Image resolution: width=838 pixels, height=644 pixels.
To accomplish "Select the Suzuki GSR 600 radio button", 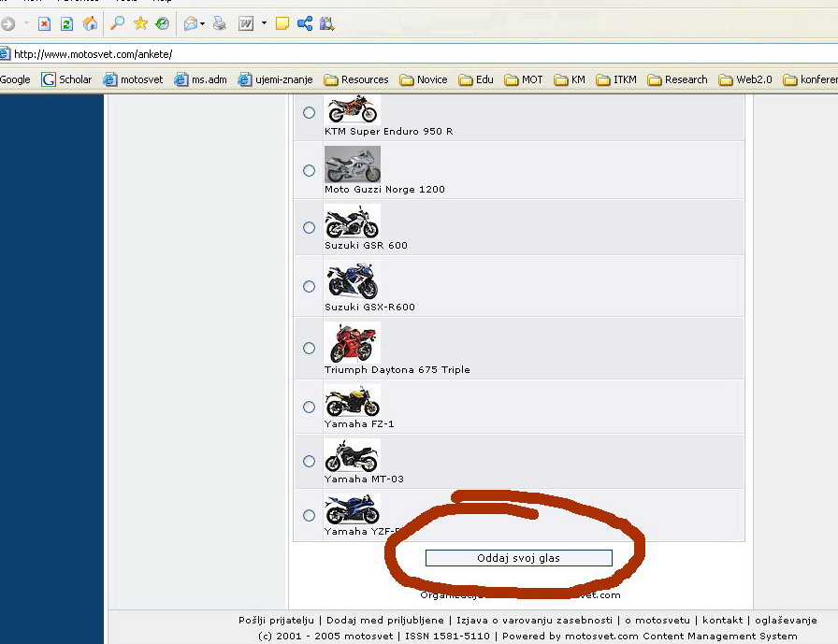I will click(x=309, y=227).
